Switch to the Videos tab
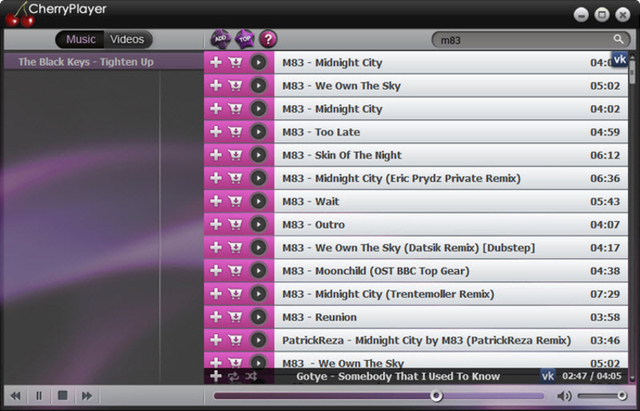The height and width of the screenshot is (411, 640). 127,39
